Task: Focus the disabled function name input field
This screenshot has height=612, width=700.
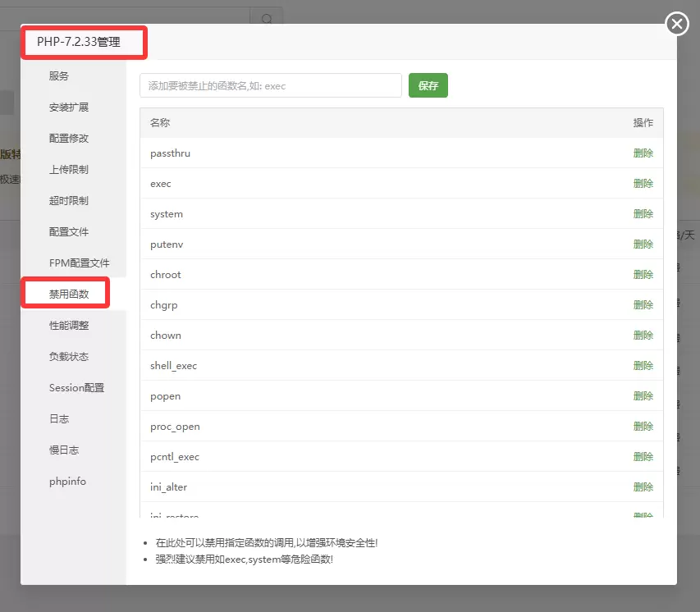Action: coord(270,85)
